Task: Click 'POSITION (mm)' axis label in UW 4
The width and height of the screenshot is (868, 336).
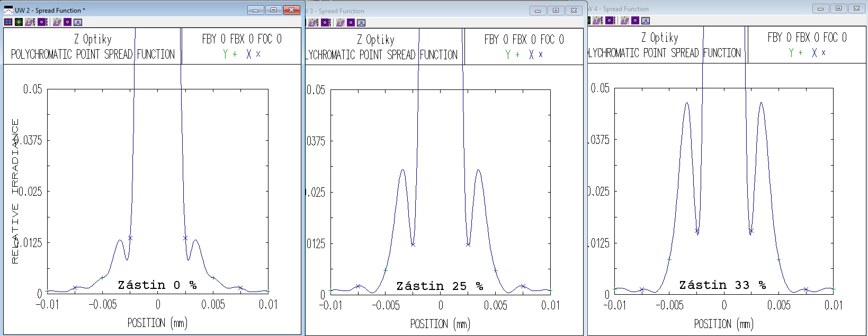Action: click(723, 324)
